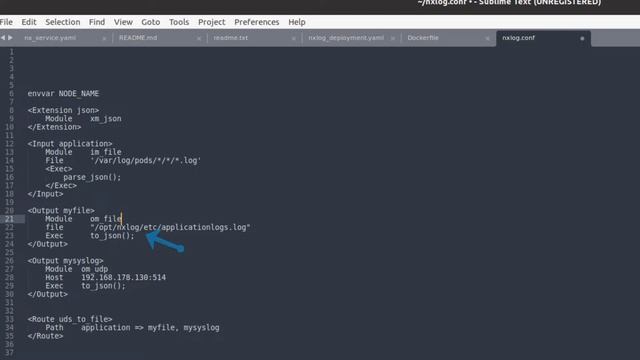Click the 'om_file' module value
Viewport: 640px width, 360px height.
pyautogui.click(x=106, y=219)
